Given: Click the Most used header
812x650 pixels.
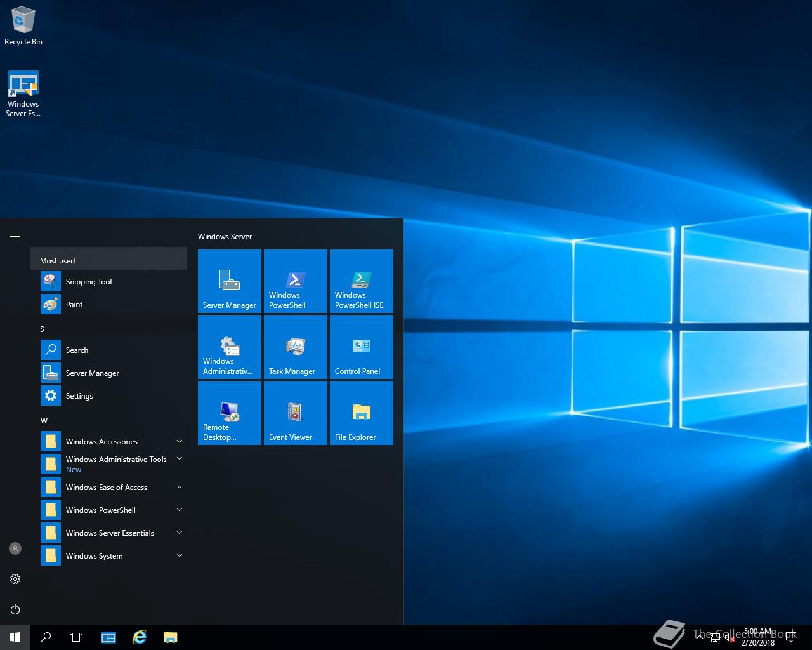Looking at the screenshot, I should [x=108, y=260].
